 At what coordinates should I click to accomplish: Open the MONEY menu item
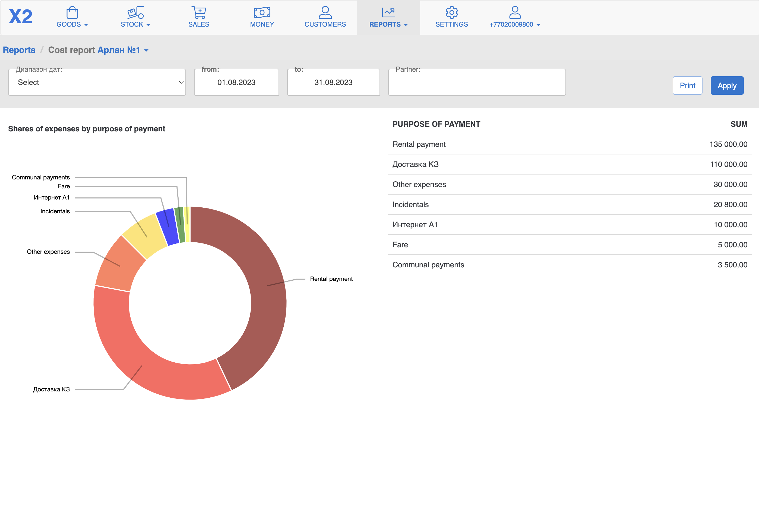tap(262, 24)
